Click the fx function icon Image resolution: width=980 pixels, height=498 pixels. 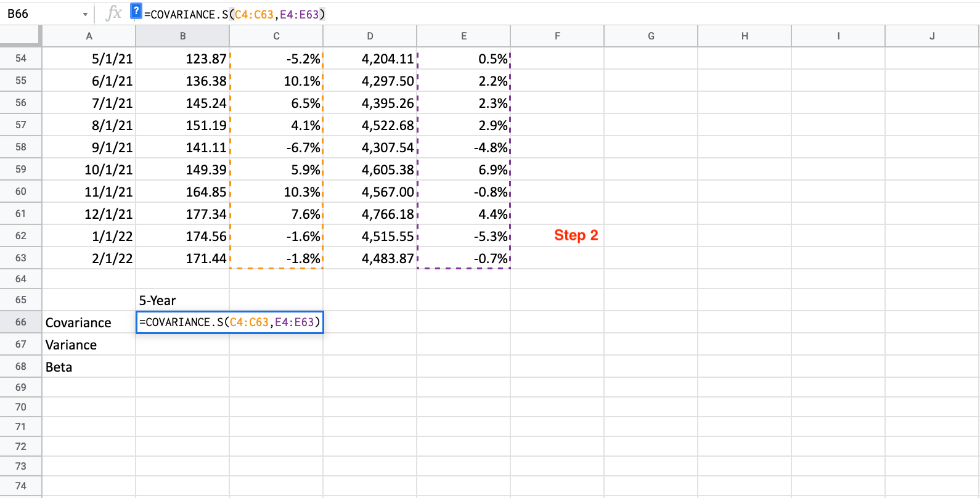point(113,13)
